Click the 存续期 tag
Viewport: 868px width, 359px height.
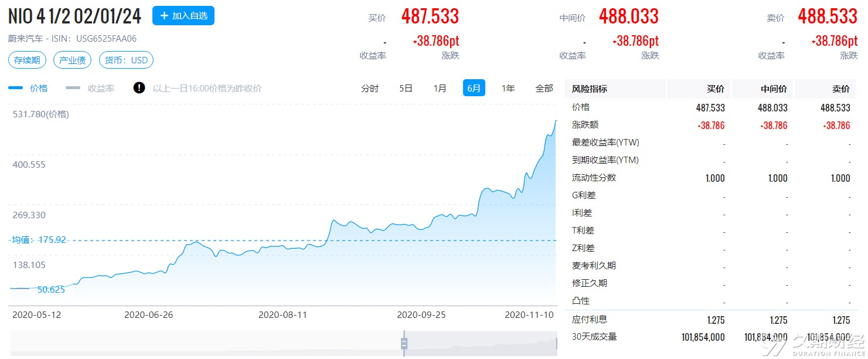pos(27,60)
